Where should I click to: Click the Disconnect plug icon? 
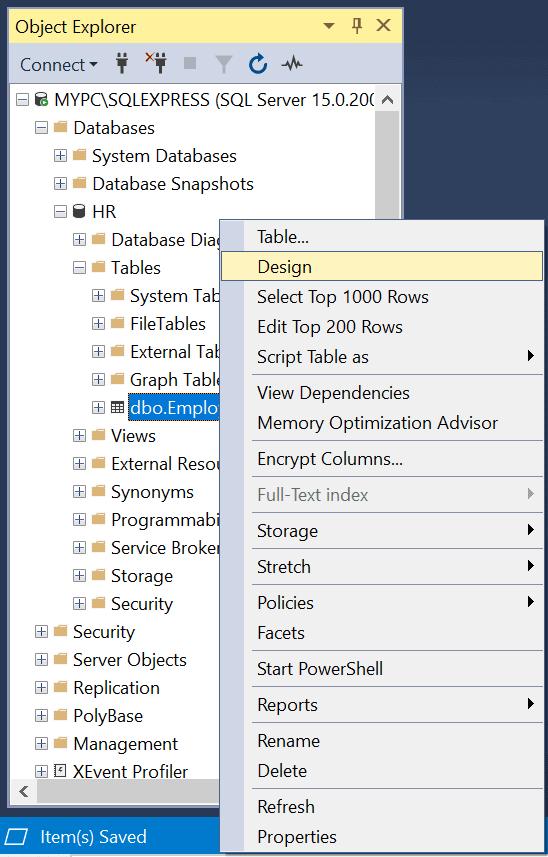click(157, 63)
